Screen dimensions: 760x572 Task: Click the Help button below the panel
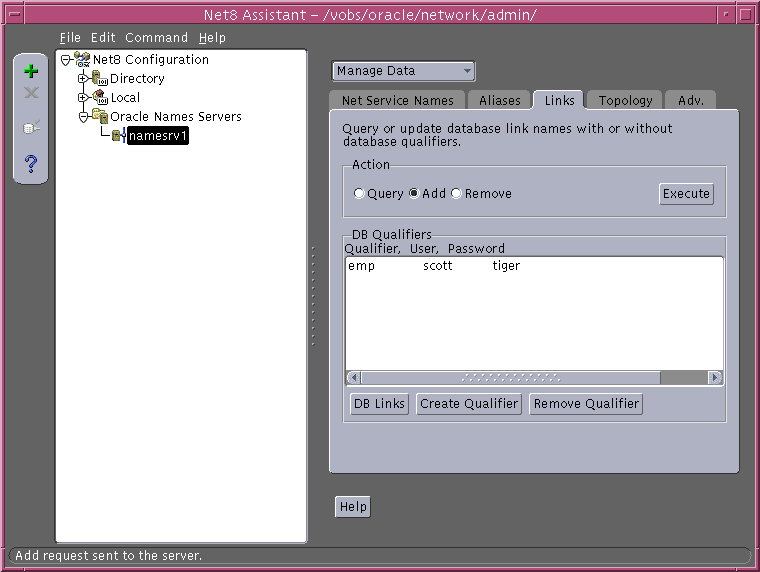pos(353,507)
